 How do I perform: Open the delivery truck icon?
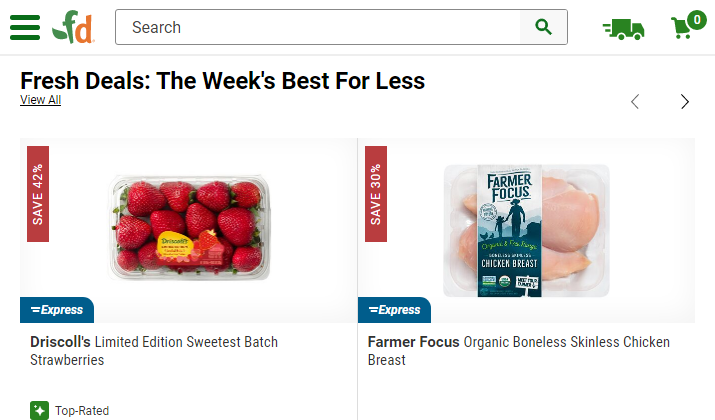[623, 29]
